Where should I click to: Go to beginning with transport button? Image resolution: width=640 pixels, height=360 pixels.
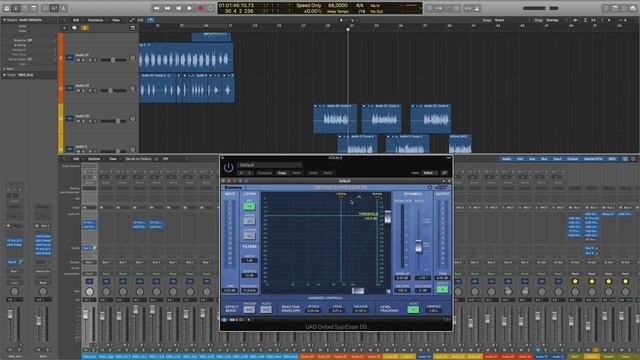pos(178,8)
